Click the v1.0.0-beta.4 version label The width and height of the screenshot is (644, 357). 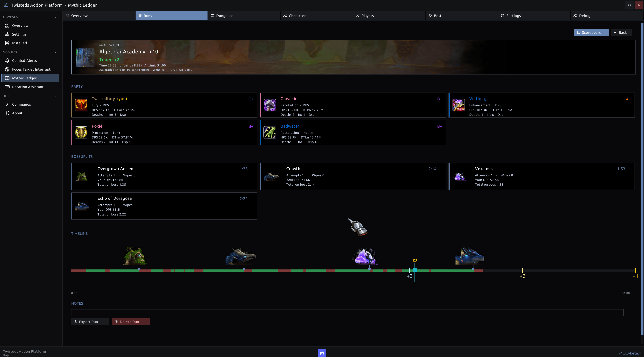pyautogui.click(x=630, y=353)
